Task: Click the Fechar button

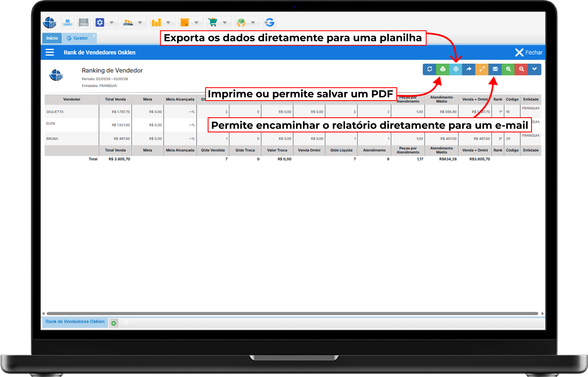Action: click(529, 52)
